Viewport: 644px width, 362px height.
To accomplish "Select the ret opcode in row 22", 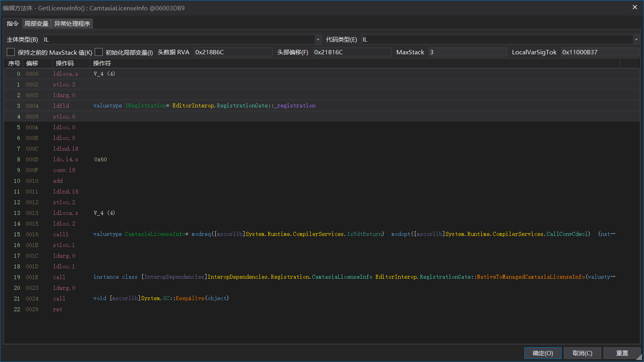I will click(x=57, y=309).
